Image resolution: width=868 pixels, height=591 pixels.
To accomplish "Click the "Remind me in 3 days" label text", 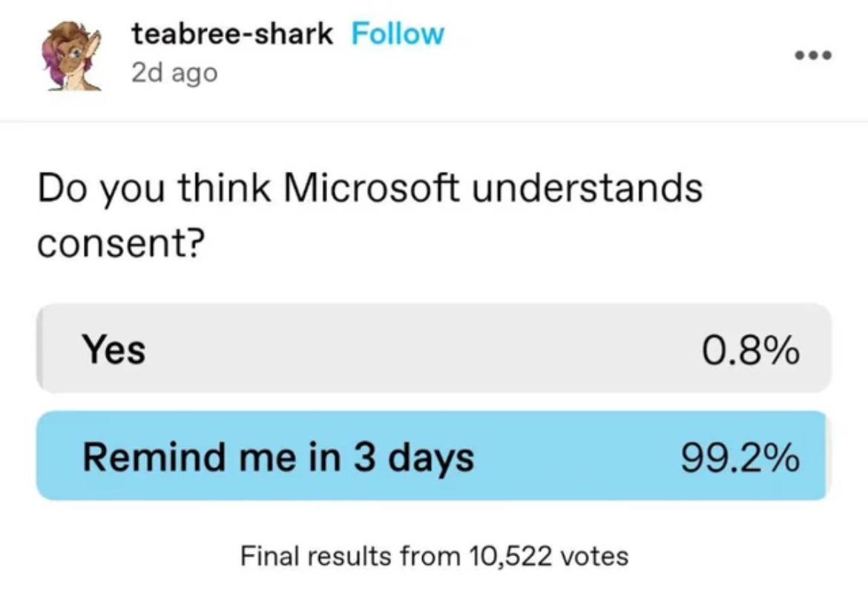I will pos(277,458).
